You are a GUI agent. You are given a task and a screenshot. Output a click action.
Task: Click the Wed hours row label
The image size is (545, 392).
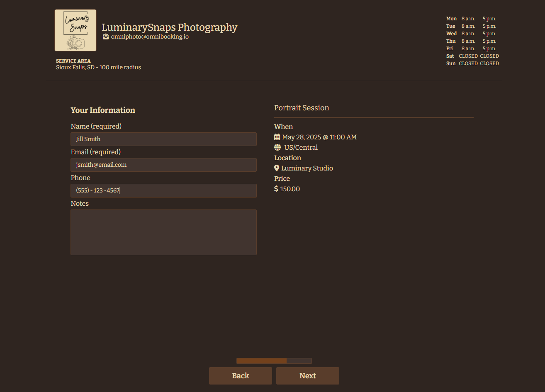tap(451, 34)
